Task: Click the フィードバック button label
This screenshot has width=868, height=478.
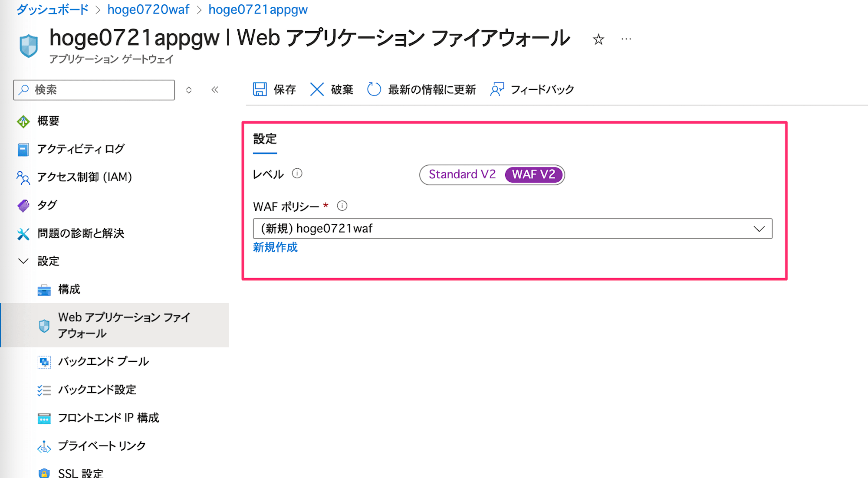Action: (542, 89)
